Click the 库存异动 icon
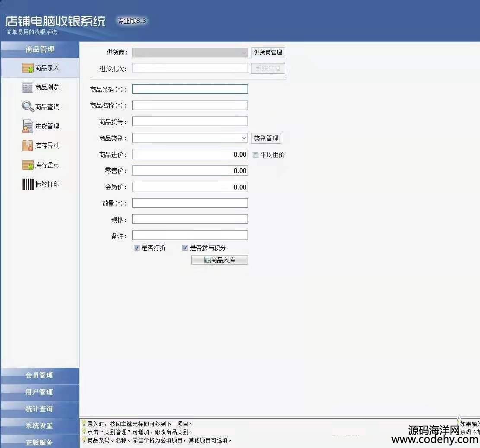 pyautogui.click(x=28, y=145)
